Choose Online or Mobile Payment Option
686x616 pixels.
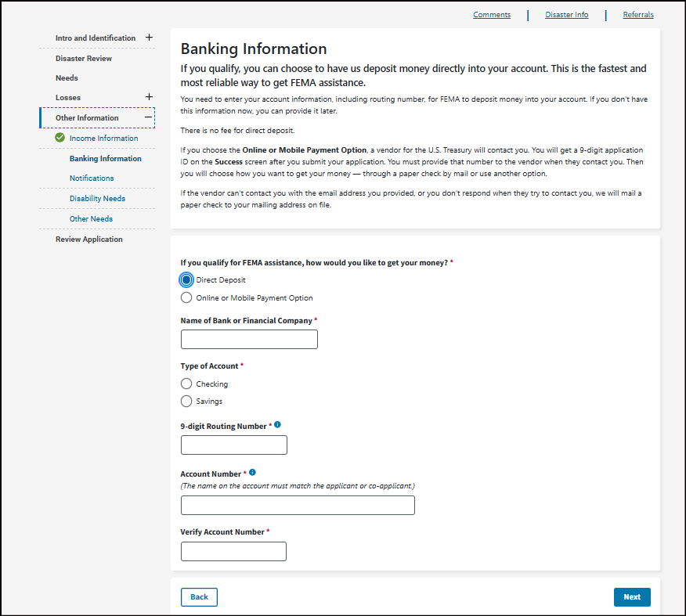pyautogui.click(x=186, y=297)
